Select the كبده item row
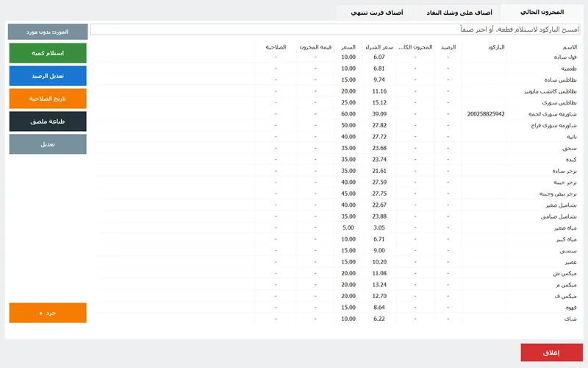 pos(337,160)
